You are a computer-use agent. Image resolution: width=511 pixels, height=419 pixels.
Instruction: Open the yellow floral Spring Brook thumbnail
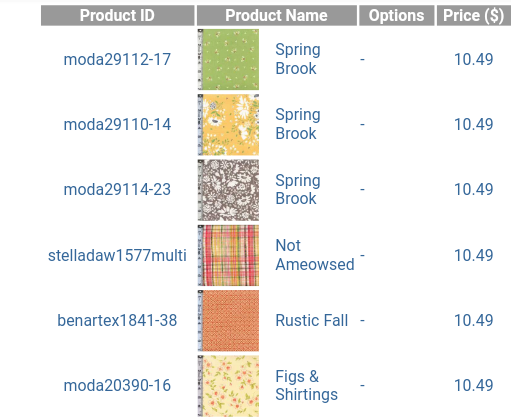click(x=228, y=125)
